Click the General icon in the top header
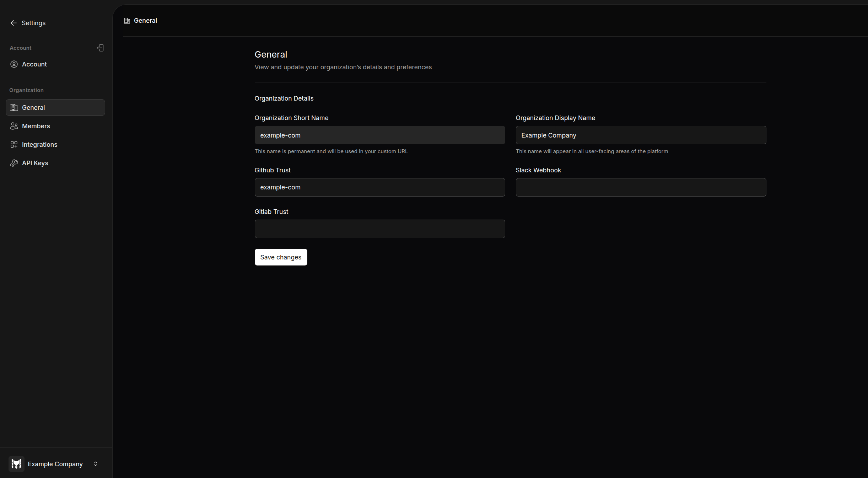 pyautogui.click(x=126, y=20)
